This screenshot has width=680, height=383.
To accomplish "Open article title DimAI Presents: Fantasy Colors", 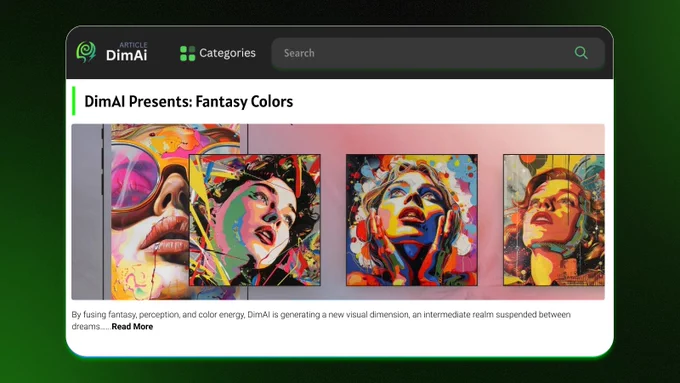I will (x=189, y=101).
